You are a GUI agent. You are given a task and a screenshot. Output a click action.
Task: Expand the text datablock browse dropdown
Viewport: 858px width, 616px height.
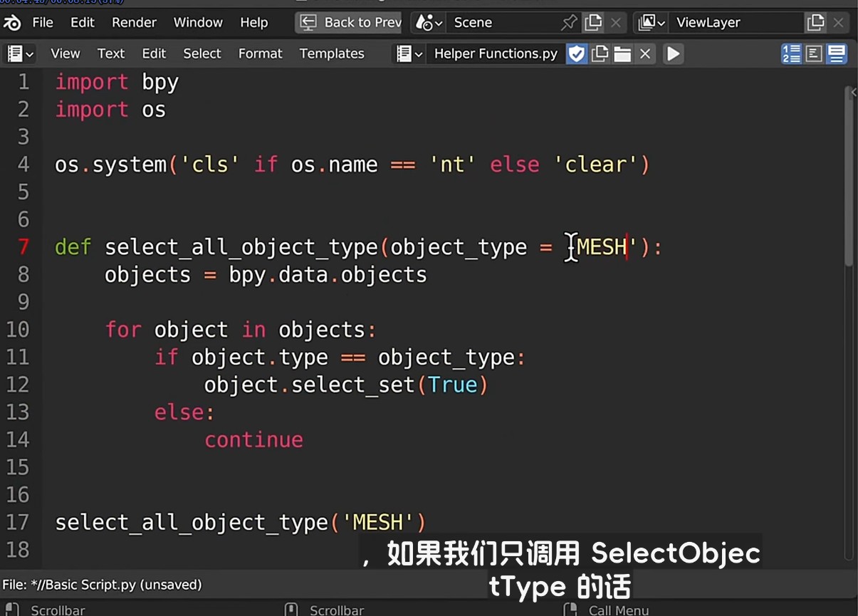409,53
